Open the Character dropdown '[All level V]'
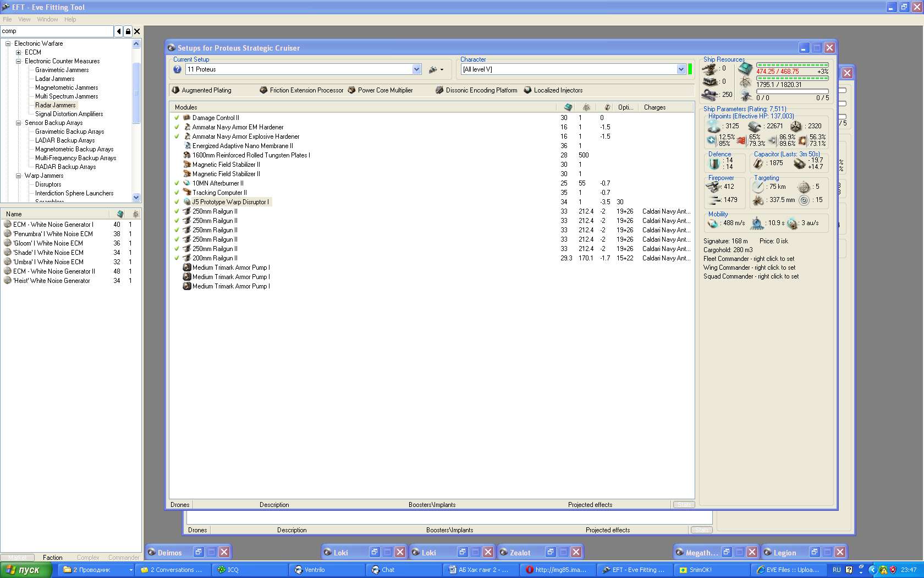This screenshot has height=578, width=924. [681, 69]
